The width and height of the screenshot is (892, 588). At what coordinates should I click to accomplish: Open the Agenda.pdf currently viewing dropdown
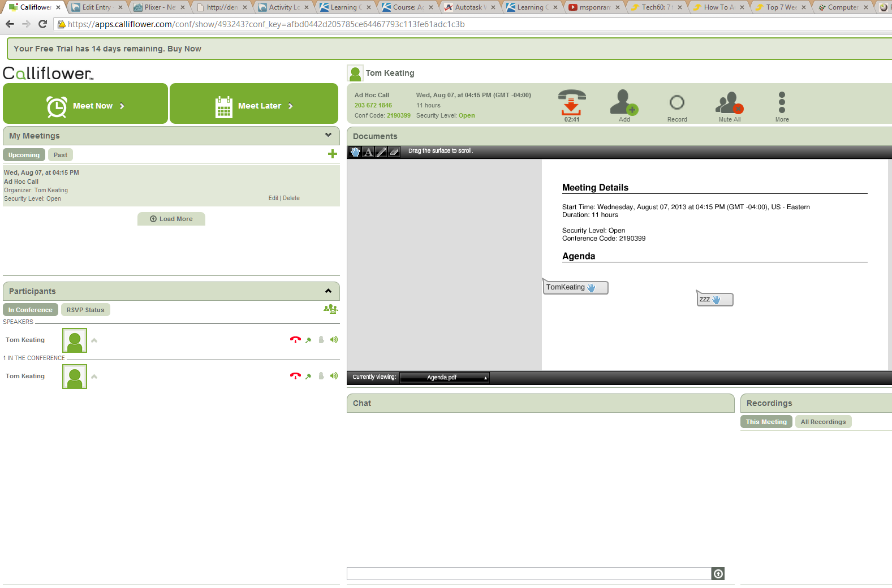coord(445,378)
